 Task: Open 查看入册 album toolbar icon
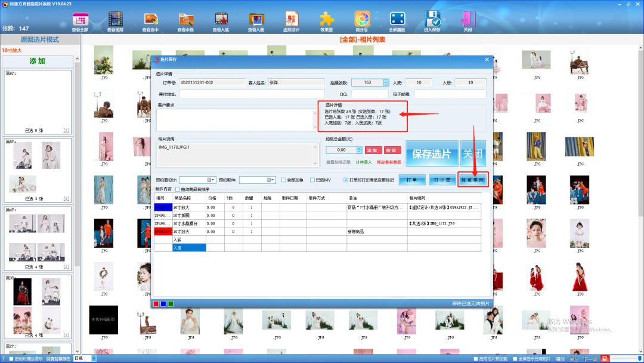(256, 21)
